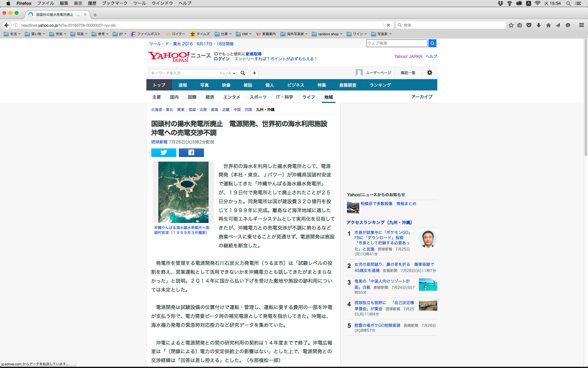The image size is (588, 368).
Task: Open the 琉球新報 source link
Action: [159, 142]
